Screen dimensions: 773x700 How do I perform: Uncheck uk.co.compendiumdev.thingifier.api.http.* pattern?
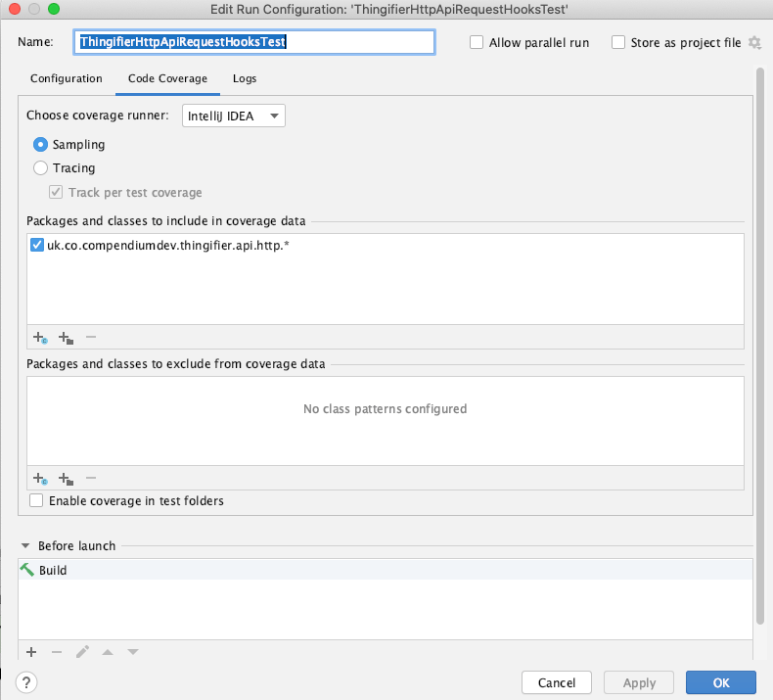coord(37,245)
